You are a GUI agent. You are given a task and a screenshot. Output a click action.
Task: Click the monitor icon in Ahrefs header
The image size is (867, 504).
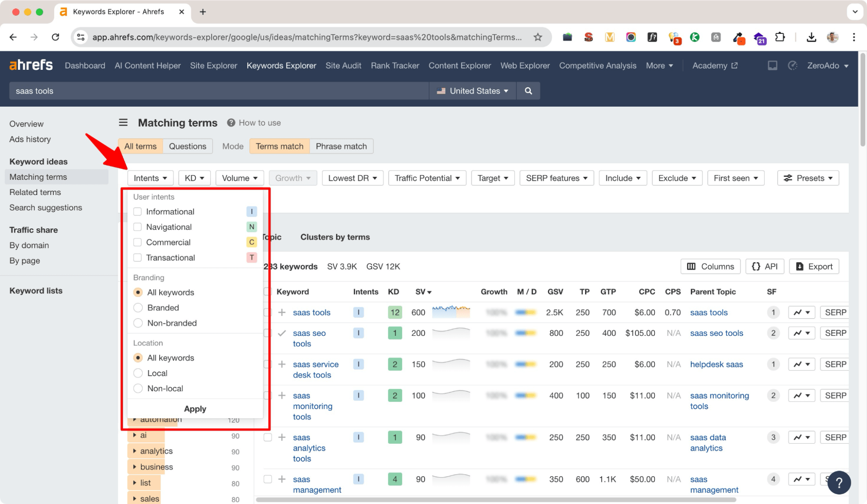click(x=772, y=65)
